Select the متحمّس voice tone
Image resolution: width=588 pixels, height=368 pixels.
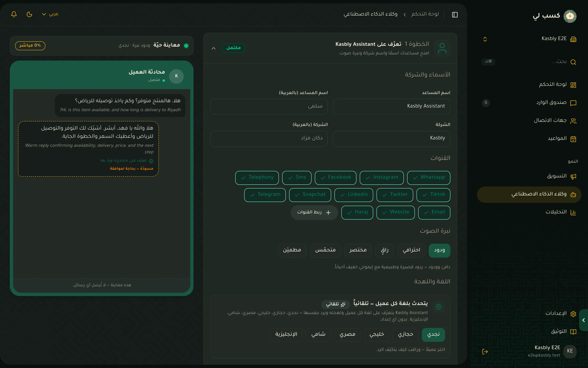click(325, 250)
